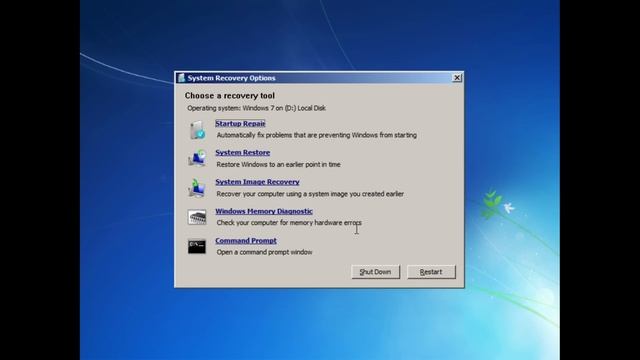Click 'Recover your computer using a system image' text
Viewport: 640px width, 360px height.
(310, 194)
